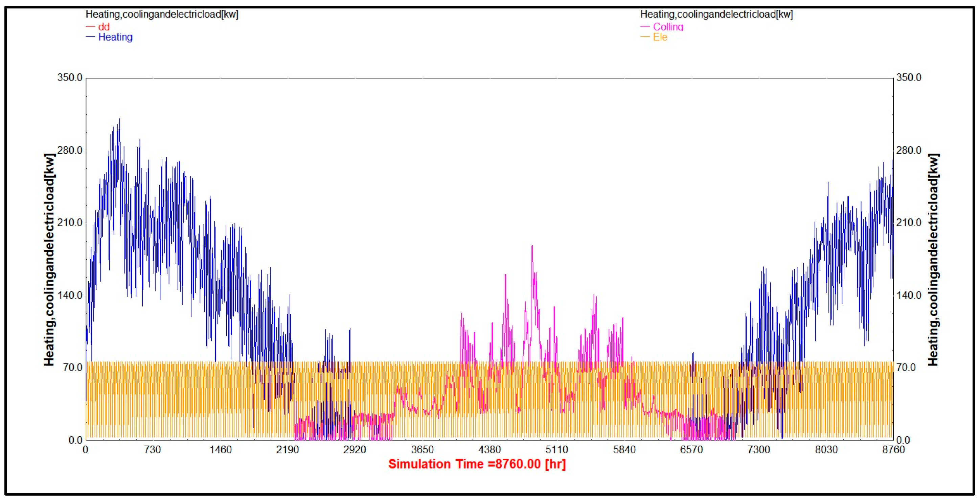The image size is (980, 500).
Task: Toggle the blue Heating legend entry
Action: (x=115, y=37)
